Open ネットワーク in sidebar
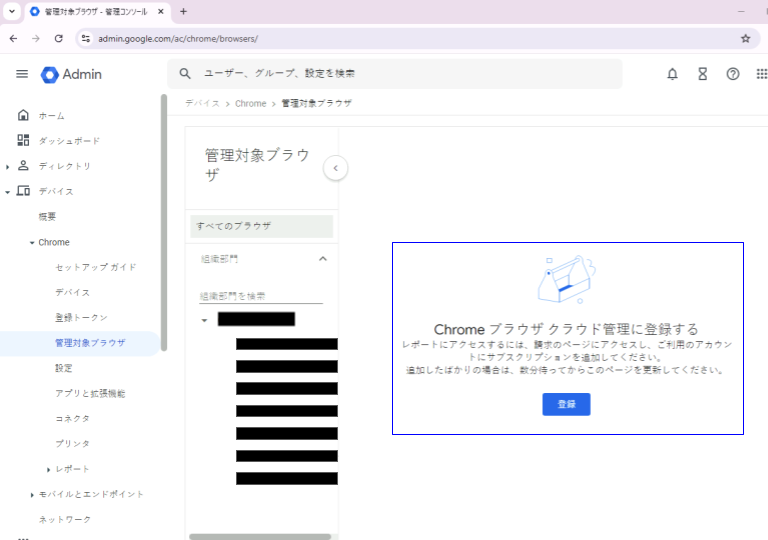768x540 pixels. [65, 519]
